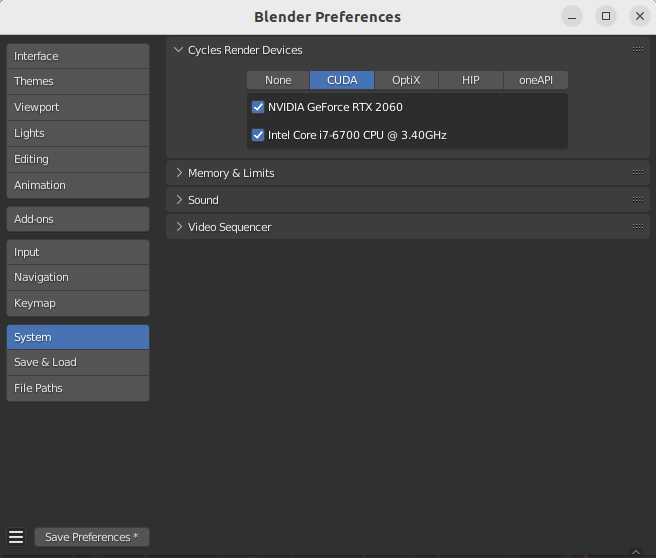Open the Add-ons preferences tab

tap(78, 219)
